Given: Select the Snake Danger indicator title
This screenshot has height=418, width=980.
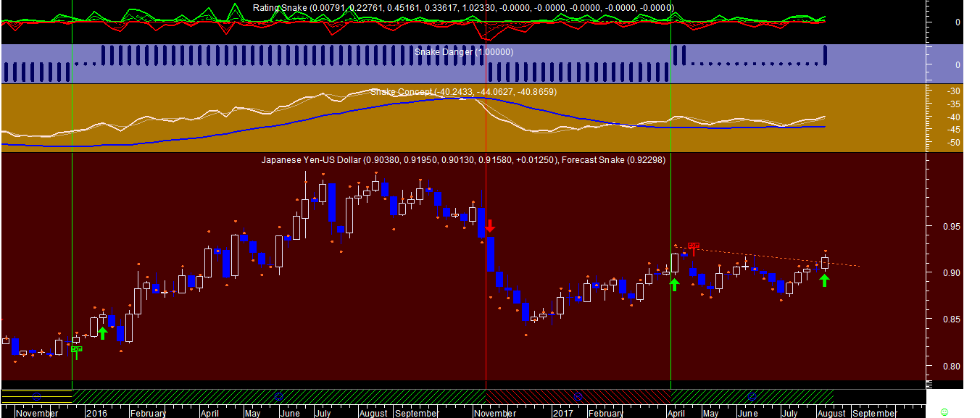Looking at the screenshot, I should click(464, 52).
